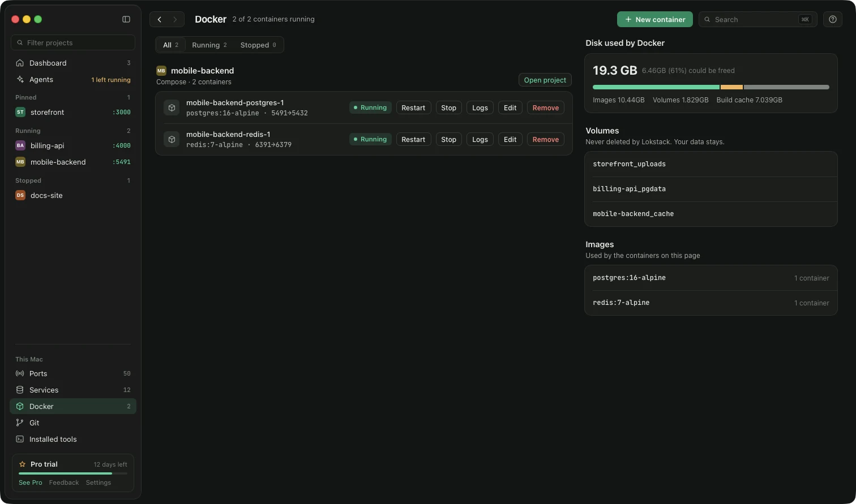
Task: Open help with the question mark icon
Action: [x=833, y=19]
